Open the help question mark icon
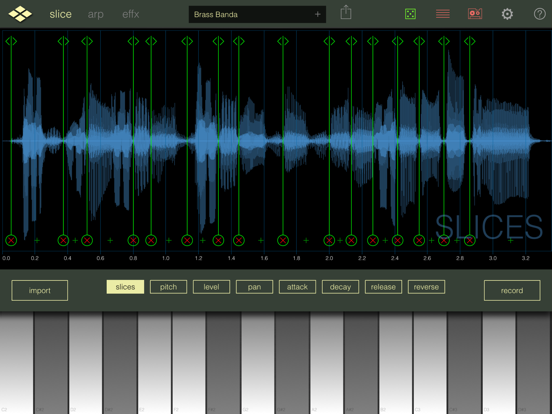 click(x=539, y=14)
